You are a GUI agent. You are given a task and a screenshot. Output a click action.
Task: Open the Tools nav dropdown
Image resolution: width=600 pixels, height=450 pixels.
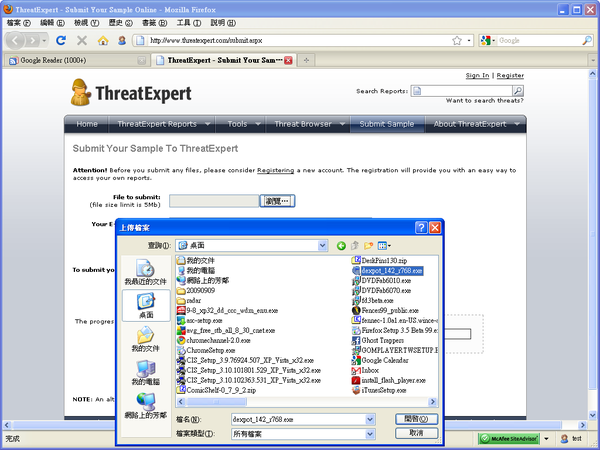pyautogui.click(x=258, y=124)
